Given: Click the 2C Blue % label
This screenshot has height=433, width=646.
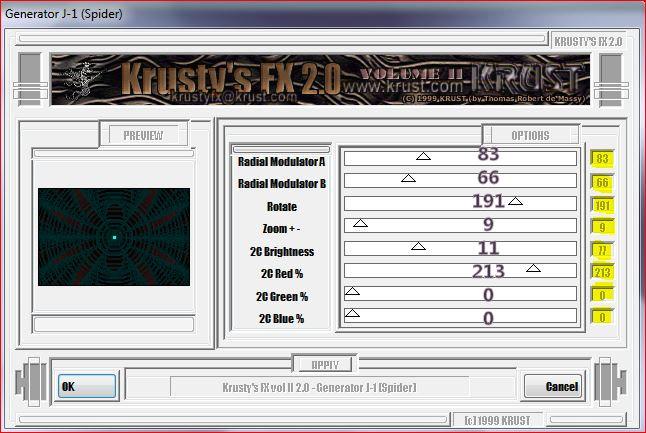Looking at the screenshot, I should (281, 318).
